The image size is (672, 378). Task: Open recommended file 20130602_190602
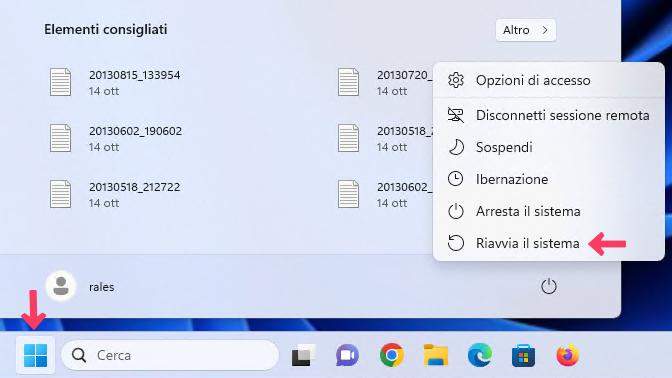[x=116, y=138]
